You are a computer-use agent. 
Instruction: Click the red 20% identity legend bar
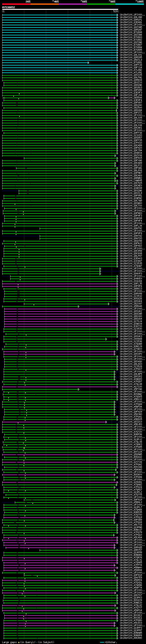[16, 4]
